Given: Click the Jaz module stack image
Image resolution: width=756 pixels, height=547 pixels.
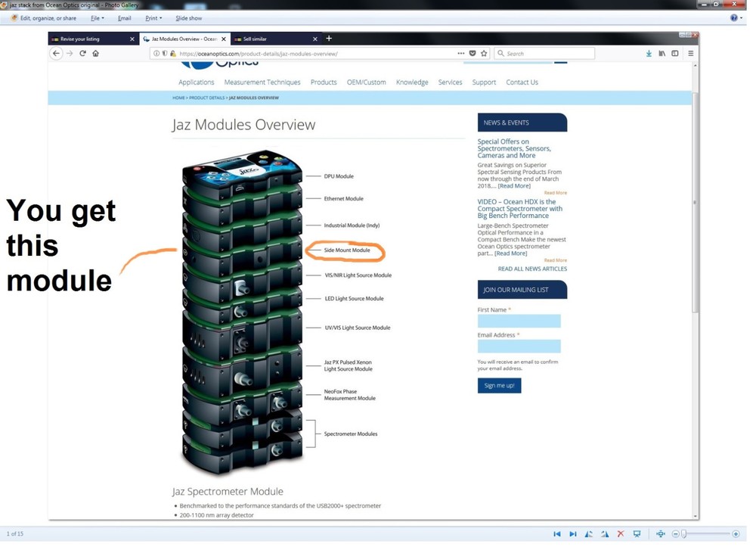Looking at the screenshot, I should click(x=242, y=313).
